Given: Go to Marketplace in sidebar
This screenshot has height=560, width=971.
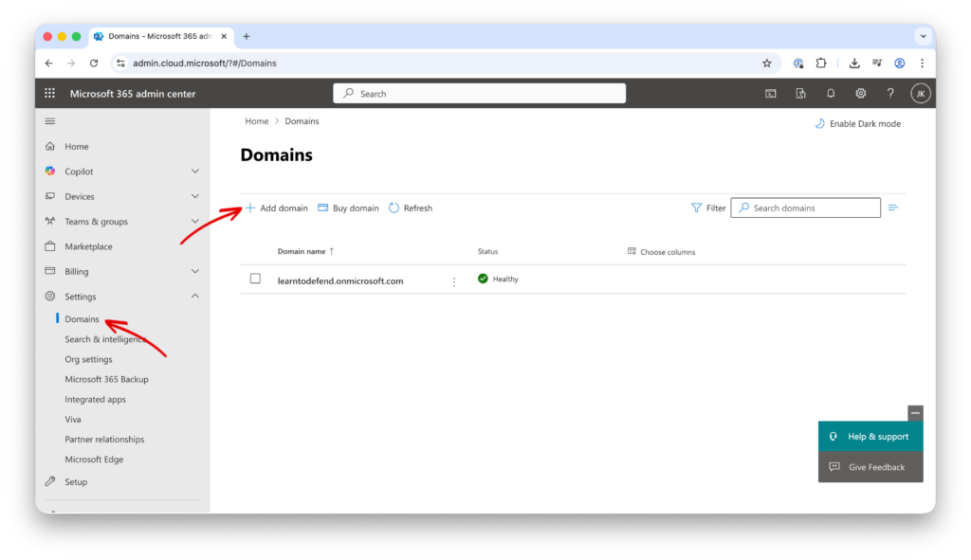Looking at the screenshot, I should click(88, 246).
